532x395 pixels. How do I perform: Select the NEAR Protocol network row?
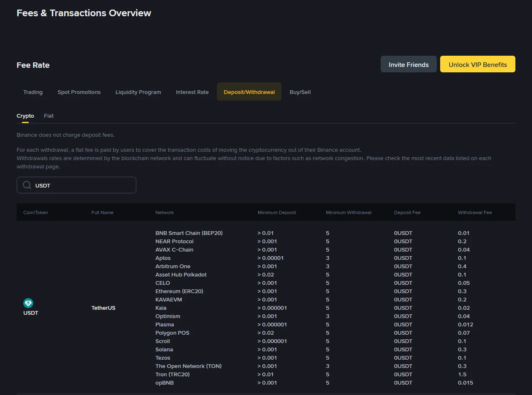pos(175,242)
